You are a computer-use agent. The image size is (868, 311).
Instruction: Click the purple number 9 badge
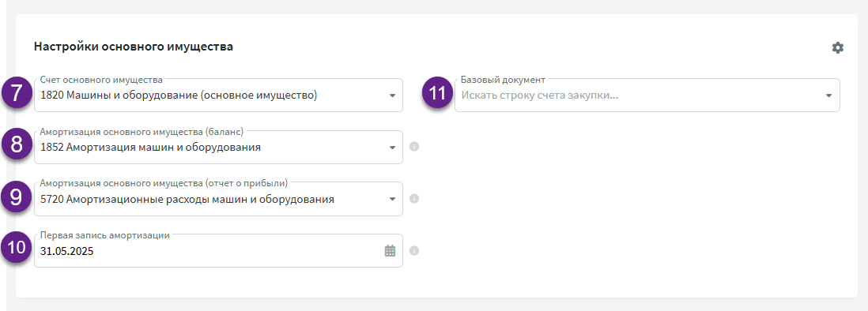click(17, 197)
